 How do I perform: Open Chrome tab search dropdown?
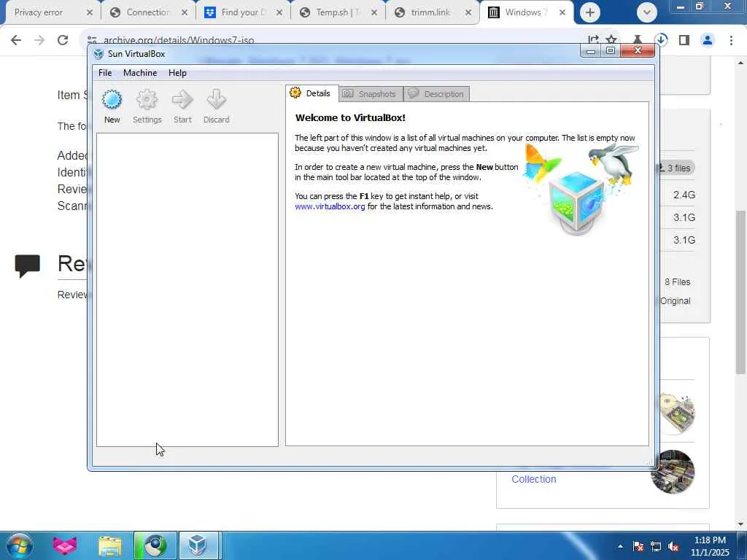pos(646,12)
